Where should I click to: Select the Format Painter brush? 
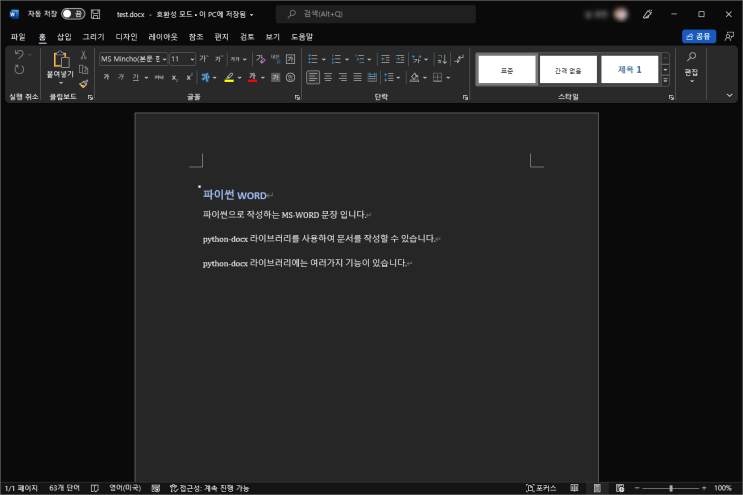[84, 84]
